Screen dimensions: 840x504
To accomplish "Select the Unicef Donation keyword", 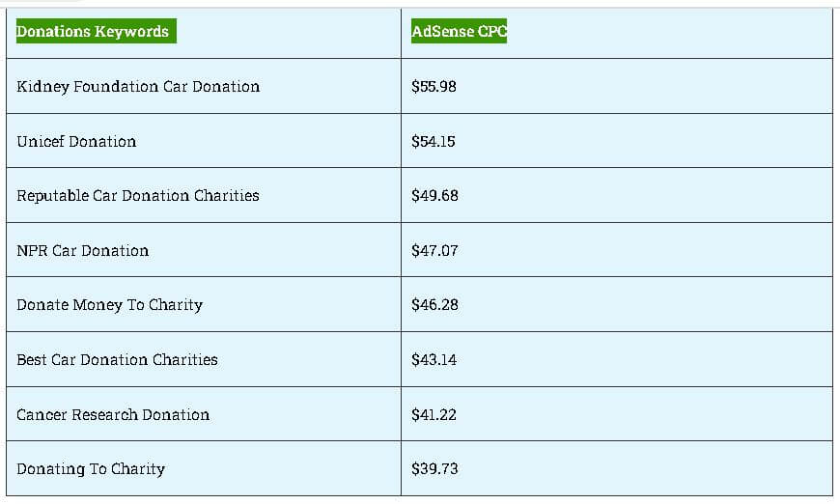I will point(76,142).
